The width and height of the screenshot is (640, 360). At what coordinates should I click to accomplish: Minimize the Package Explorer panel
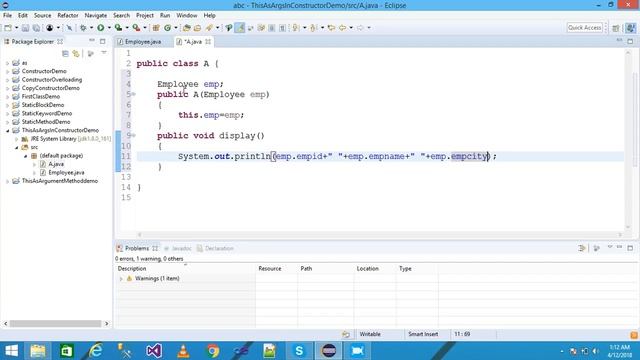[92, 41]
